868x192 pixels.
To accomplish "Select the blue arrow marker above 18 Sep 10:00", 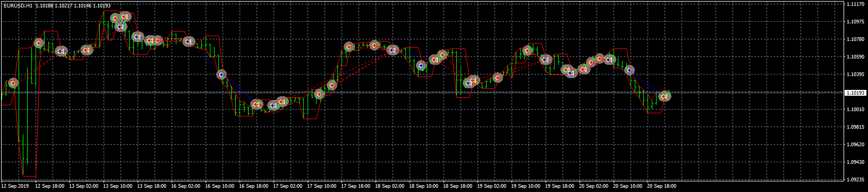I will [x=421, y=65].
